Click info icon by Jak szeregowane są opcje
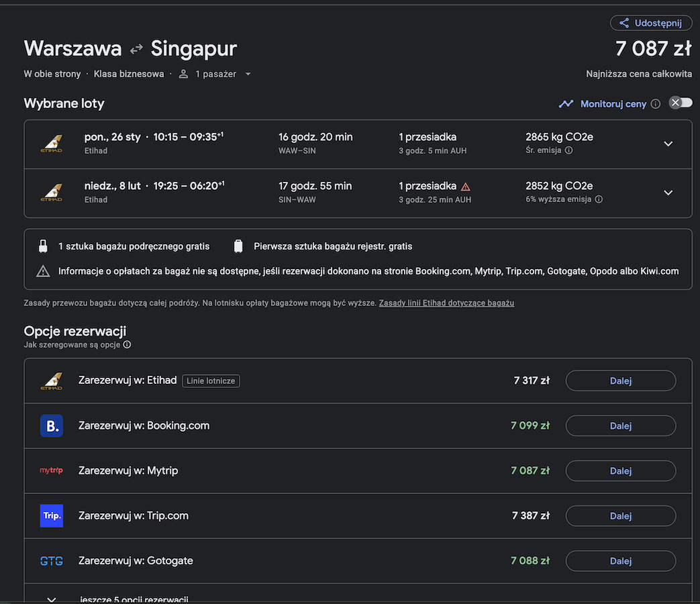Viewport: 700px width, 604px height. pos(127,345)
